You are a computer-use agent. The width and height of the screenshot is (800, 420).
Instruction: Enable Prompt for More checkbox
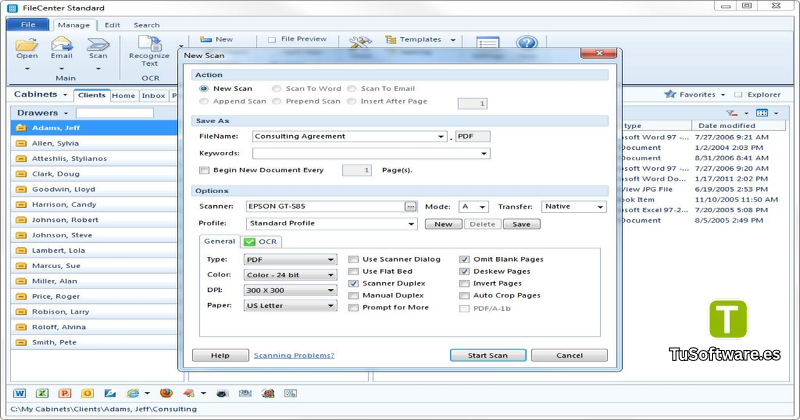pyautogui.click(x=353, y=308)
